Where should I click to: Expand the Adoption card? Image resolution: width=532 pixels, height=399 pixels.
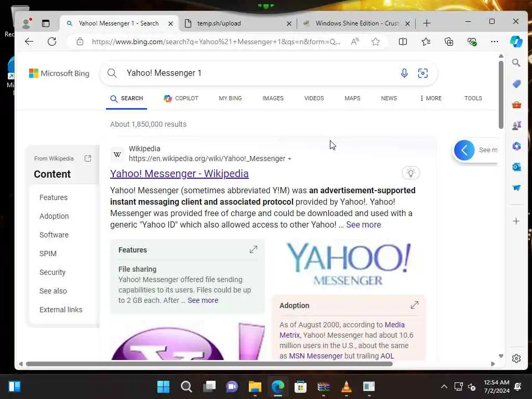tap(414, 305)
